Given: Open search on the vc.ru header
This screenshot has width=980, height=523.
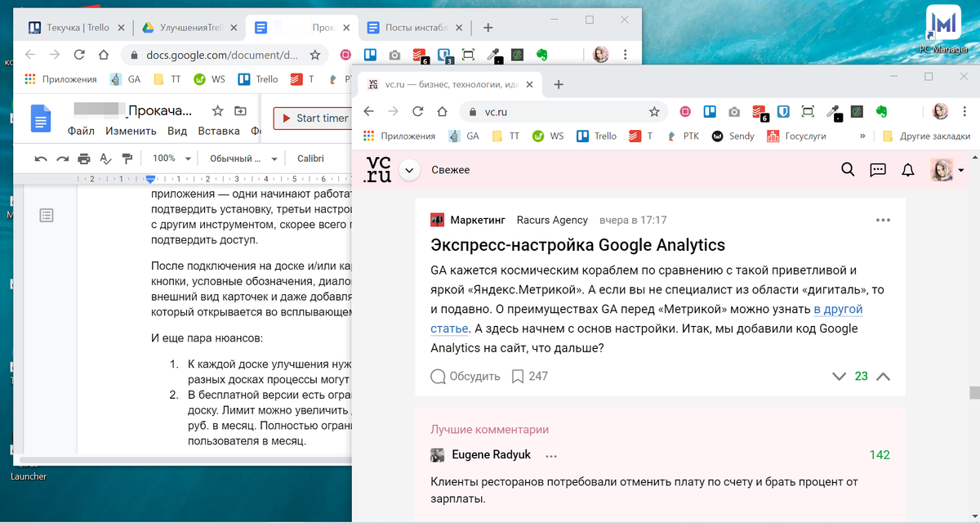Looking at the screenshot, I should (x=848, y=170).
